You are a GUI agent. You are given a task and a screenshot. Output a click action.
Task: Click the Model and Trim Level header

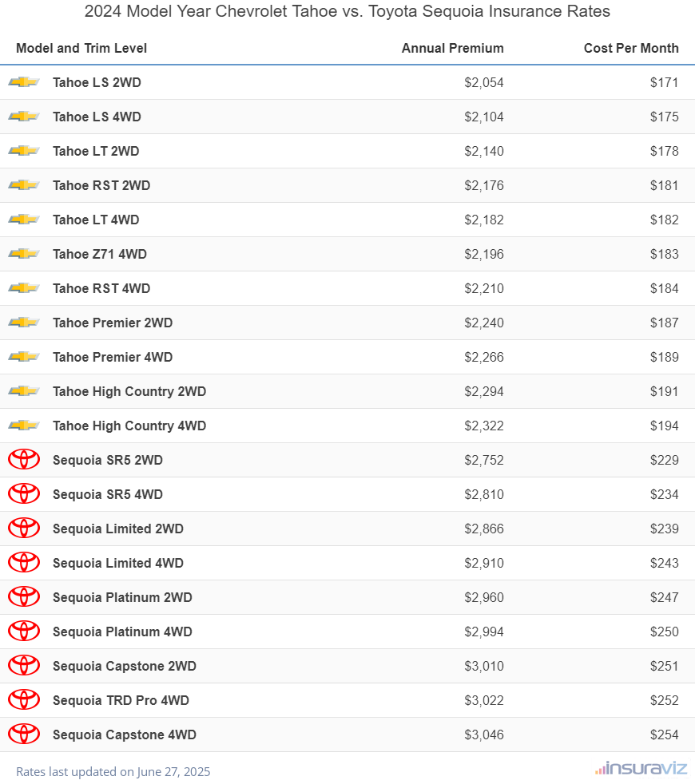coord(81,48)
